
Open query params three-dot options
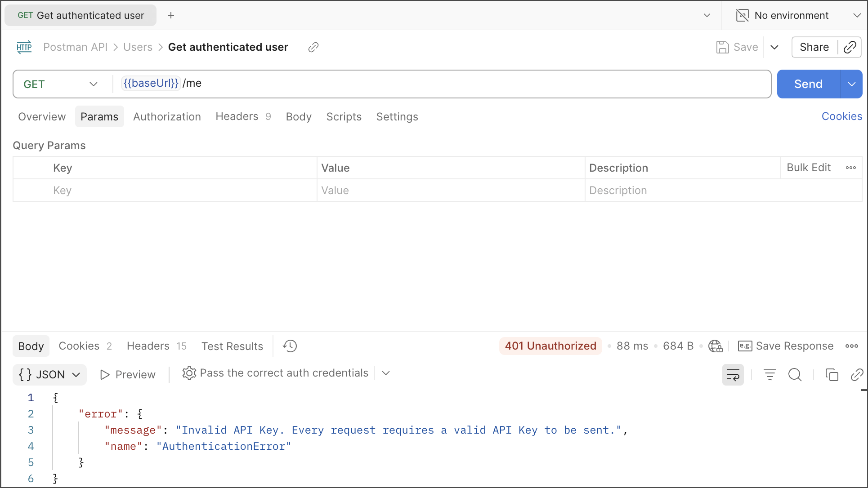click(851, 168)
